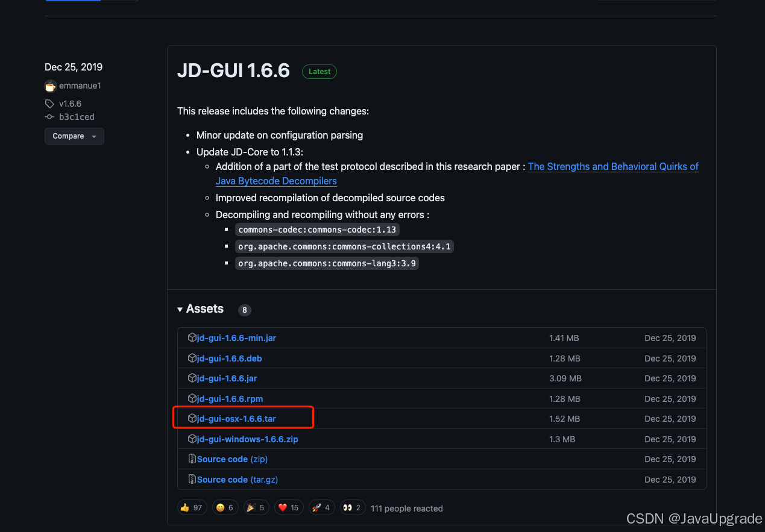Click the 1.41 MB size of min.jar

564,338
